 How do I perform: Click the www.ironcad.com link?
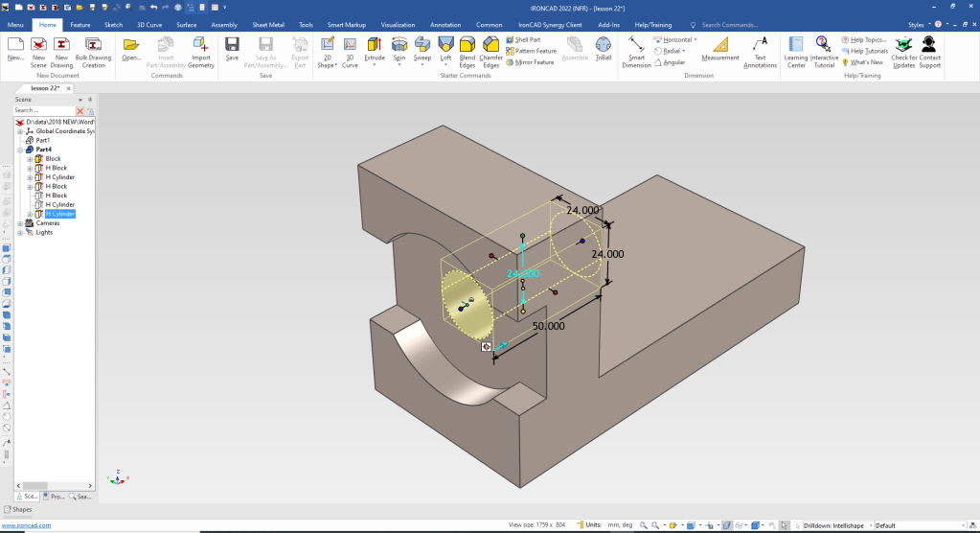(25, 526)
